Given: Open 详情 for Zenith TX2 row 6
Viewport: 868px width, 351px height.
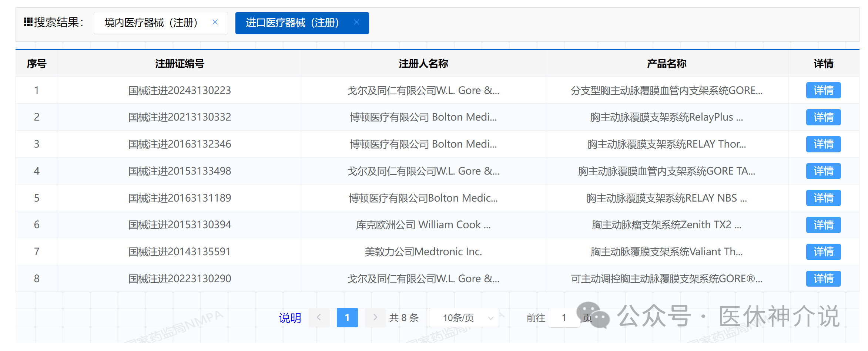Looking at the screenshot, I should (x=823, y=225).
